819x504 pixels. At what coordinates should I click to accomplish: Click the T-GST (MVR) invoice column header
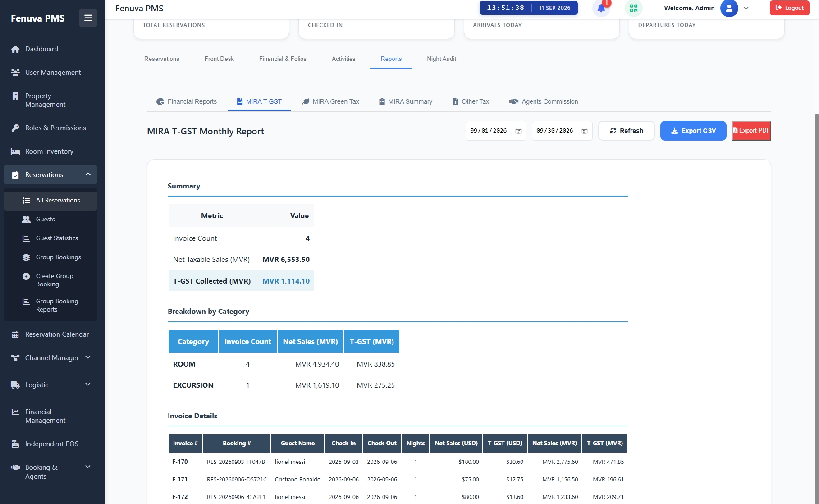(x=604, y=444)
